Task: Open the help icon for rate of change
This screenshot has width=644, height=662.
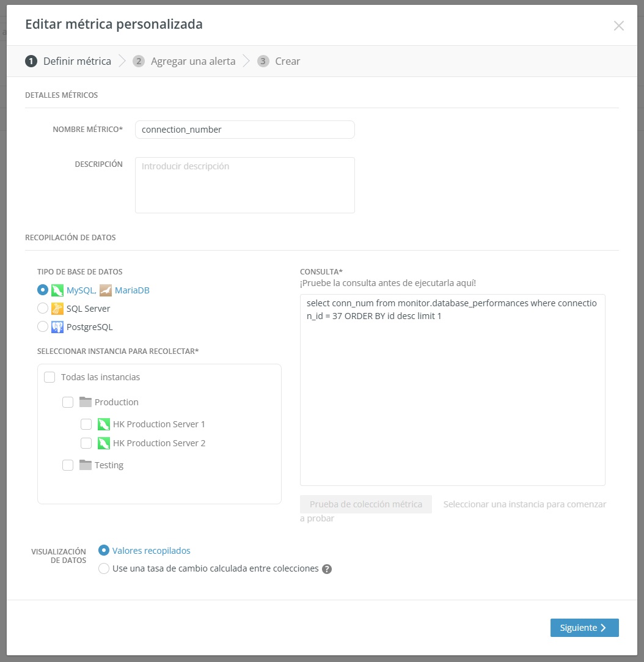Action: click(x=327, y=569)
